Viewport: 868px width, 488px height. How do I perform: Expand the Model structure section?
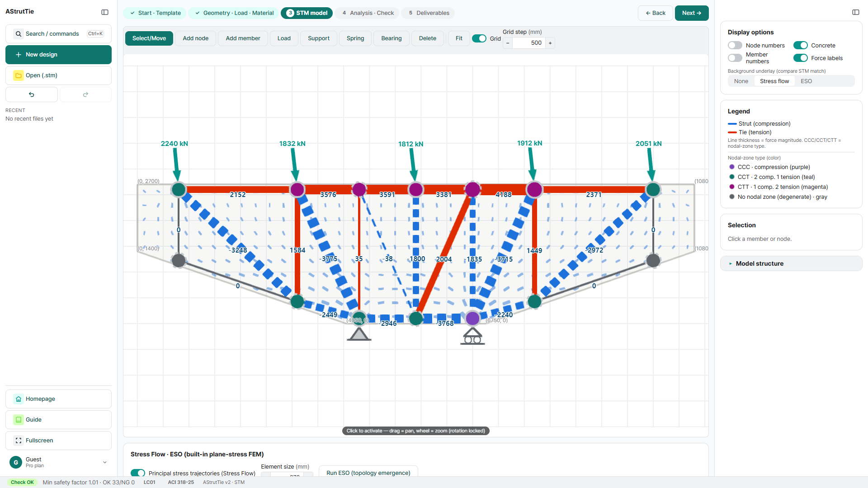point(791,263)
